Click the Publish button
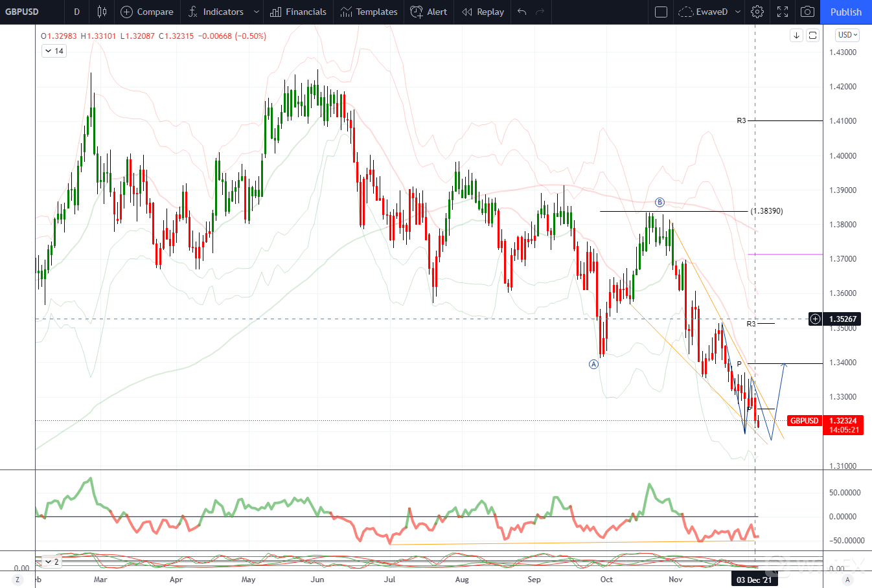Viewport: 872px width, 588px height. (845, 12)
